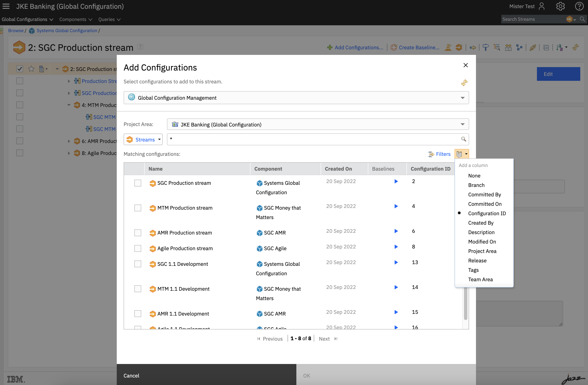Click the Filters icon above the table
The image size is (588, 385).
(x=431, y=154)
